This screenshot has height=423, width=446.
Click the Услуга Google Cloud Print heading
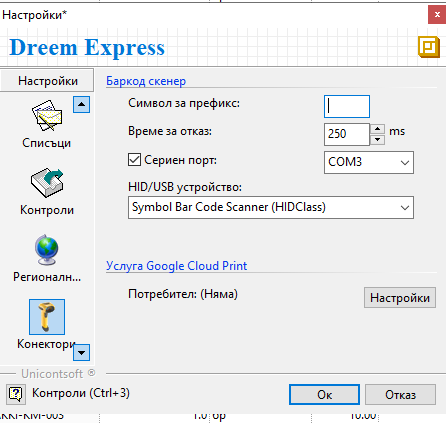point(177,266)
